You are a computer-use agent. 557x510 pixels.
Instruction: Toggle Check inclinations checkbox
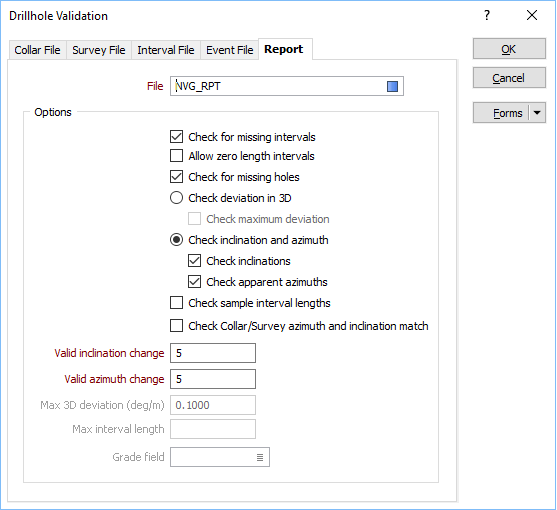click(x=194, y=261)
